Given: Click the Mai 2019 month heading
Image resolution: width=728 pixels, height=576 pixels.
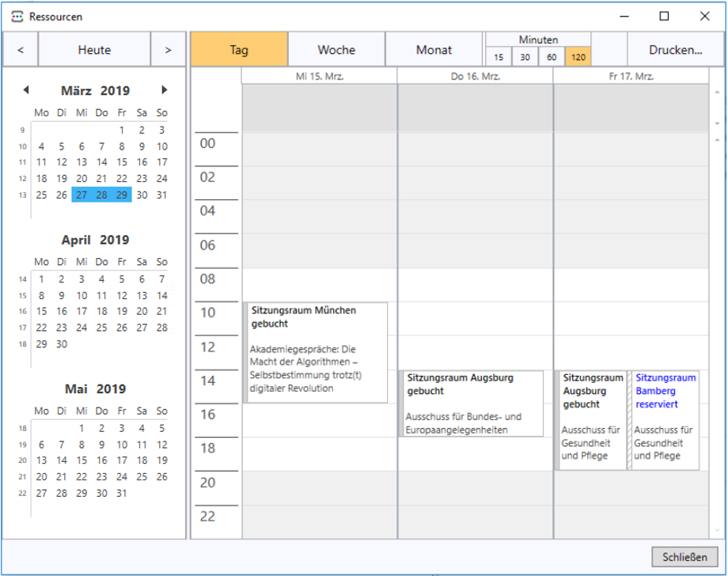Looking at the screenshot, I should pyautogui.click(x=95, y=388).
